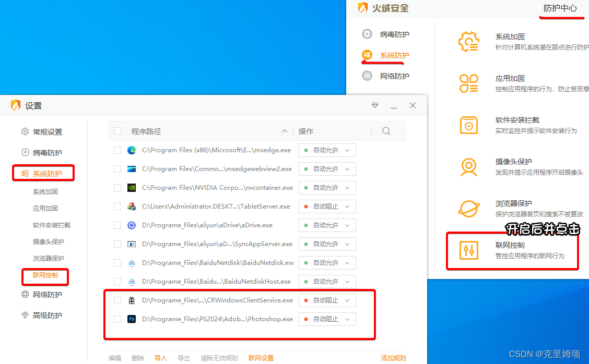The image size is (589, 364).
Task: Check the msedgewebview2.exe rule checkbox
Action: pos(117,169)
